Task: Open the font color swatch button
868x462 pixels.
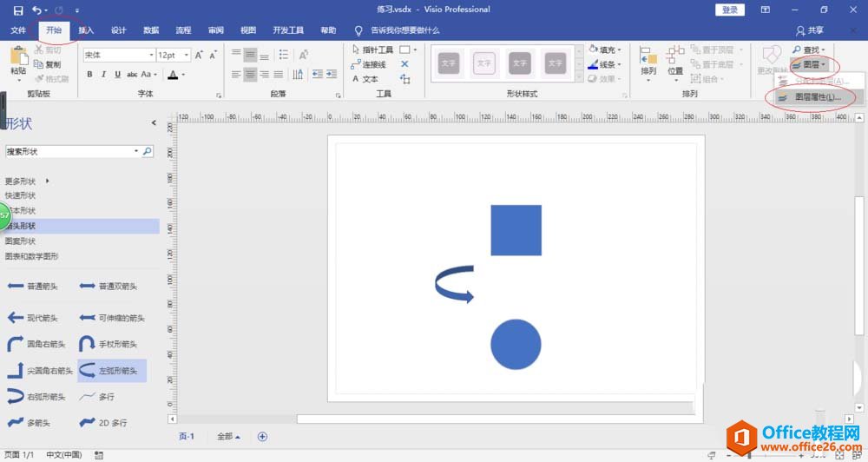Action: (x=174, y=75)
